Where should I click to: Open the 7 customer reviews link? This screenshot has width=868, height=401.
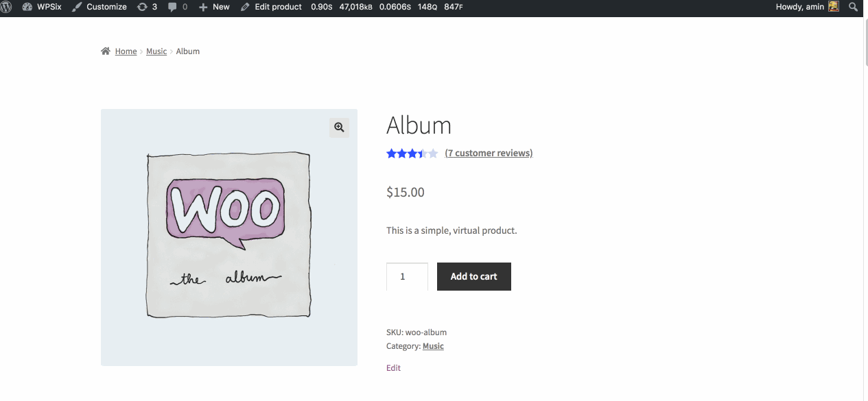point(489,153)
